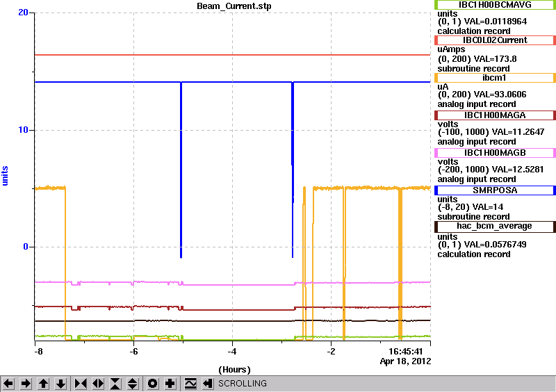Click the SCROLLING status label
The height and width of the screenshot is (392, 556).
(x=243, y=384)
